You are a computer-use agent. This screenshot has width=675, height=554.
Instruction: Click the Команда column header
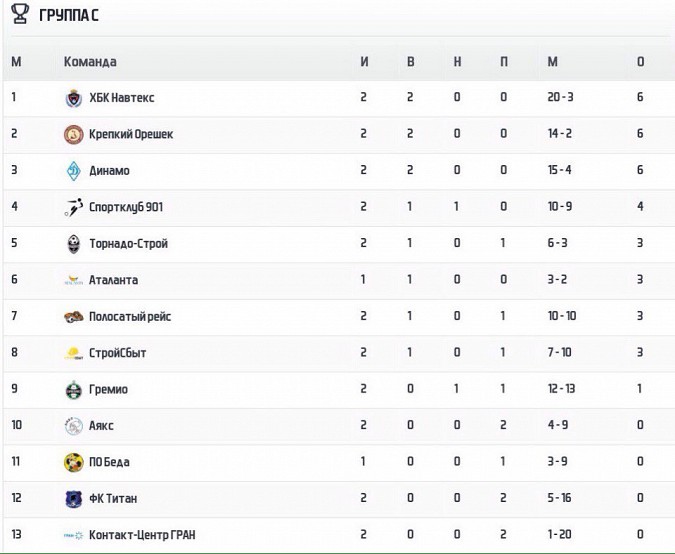(x=90, y=62)
